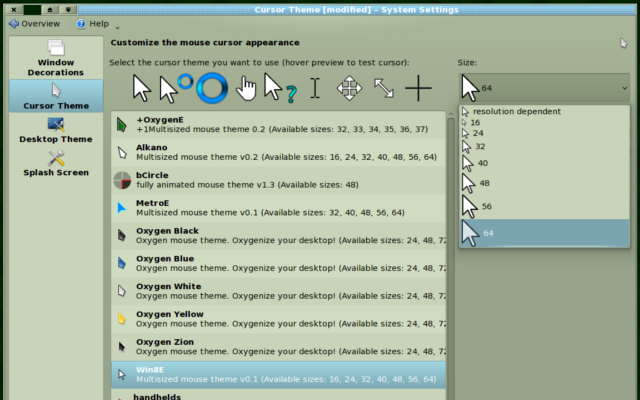The image size is (640, 400).
Task: Click the crosshair cursor preview
Action: (x=418, y=88)
